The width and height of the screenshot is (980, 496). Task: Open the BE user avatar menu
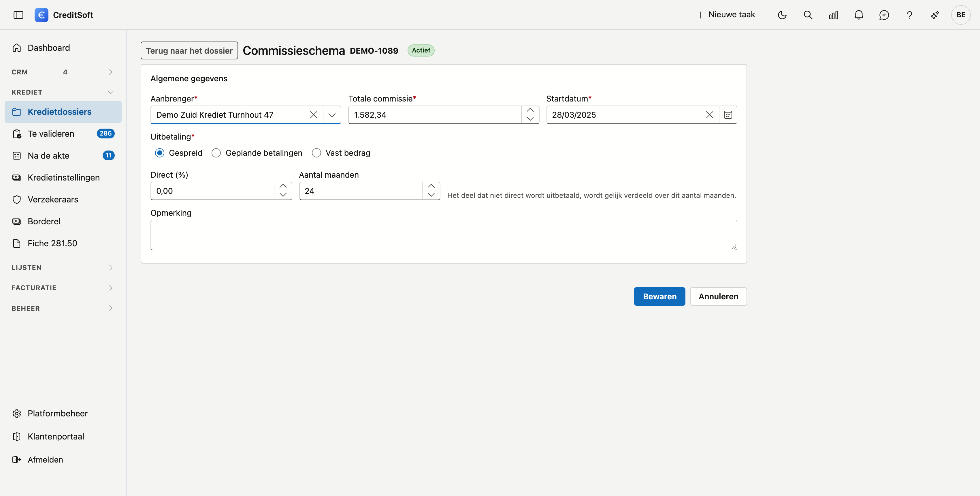click(x=961, y=15)
